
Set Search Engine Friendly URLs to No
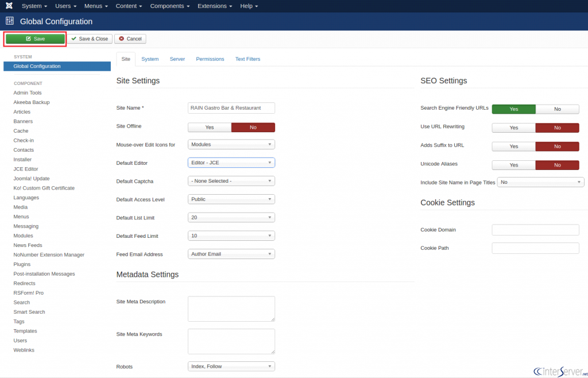tap(557, 109)
